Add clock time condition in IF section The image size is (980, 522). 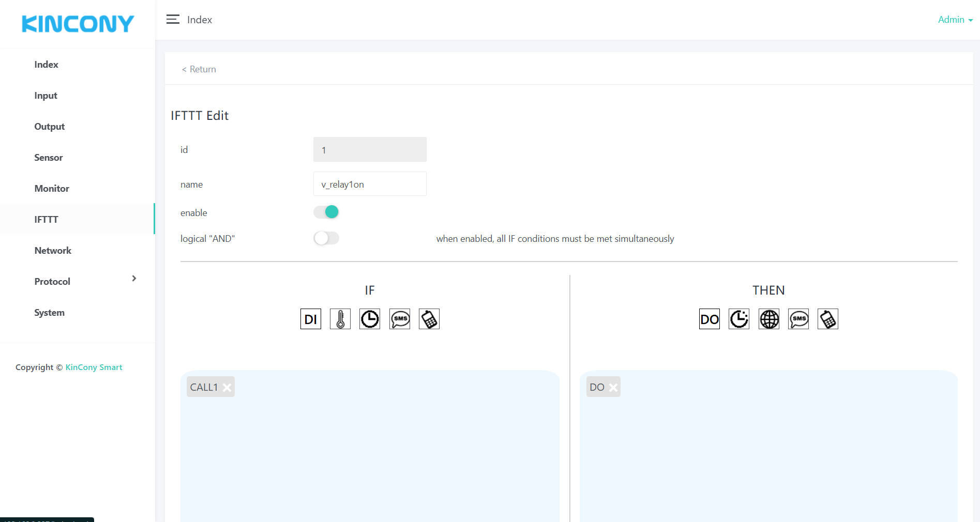(x=370, y=319)
